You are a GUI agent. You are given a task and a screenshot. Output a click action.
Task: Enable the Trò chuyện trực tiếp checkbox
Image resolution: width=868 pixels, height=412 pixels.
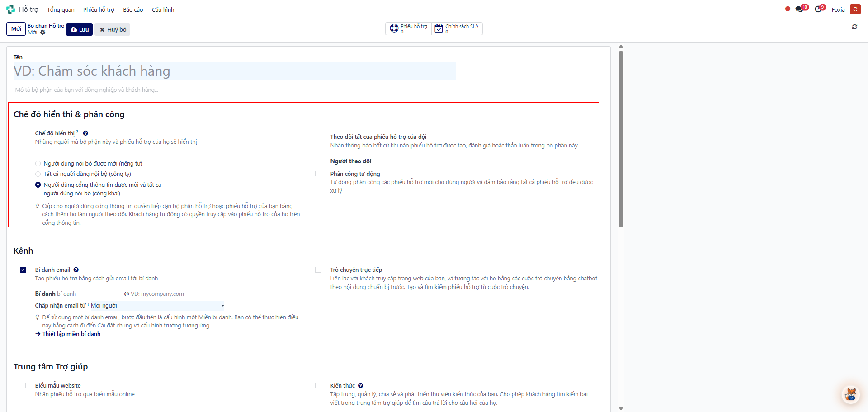318,270
